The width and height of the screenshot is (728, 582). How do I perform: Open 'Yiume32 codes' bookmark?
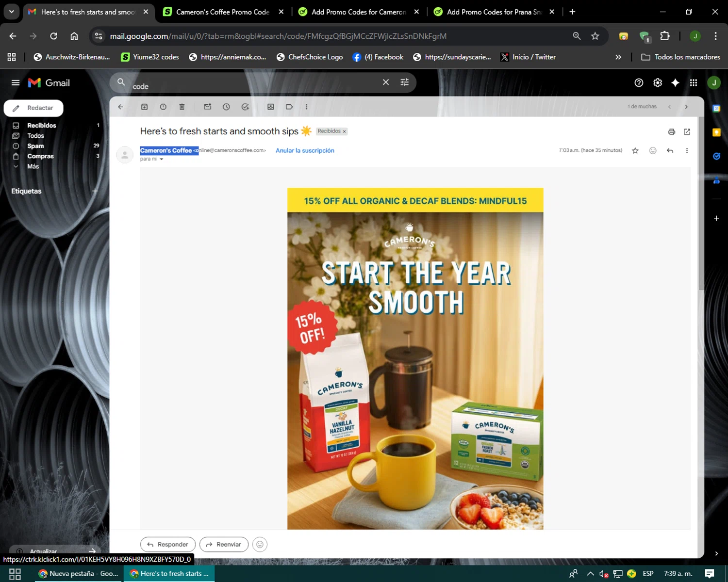(150, 57)
